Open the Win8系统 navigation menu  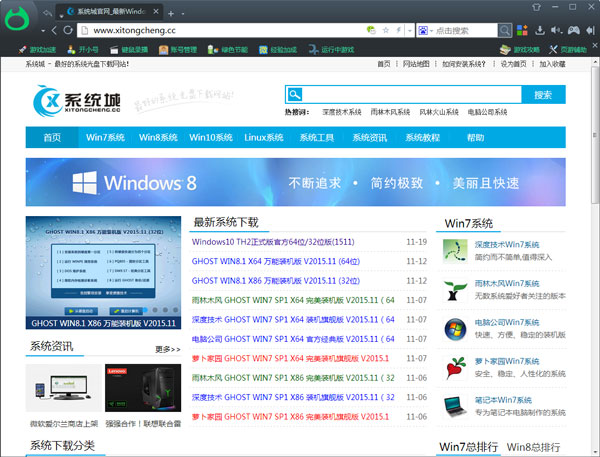click(158, 137)
